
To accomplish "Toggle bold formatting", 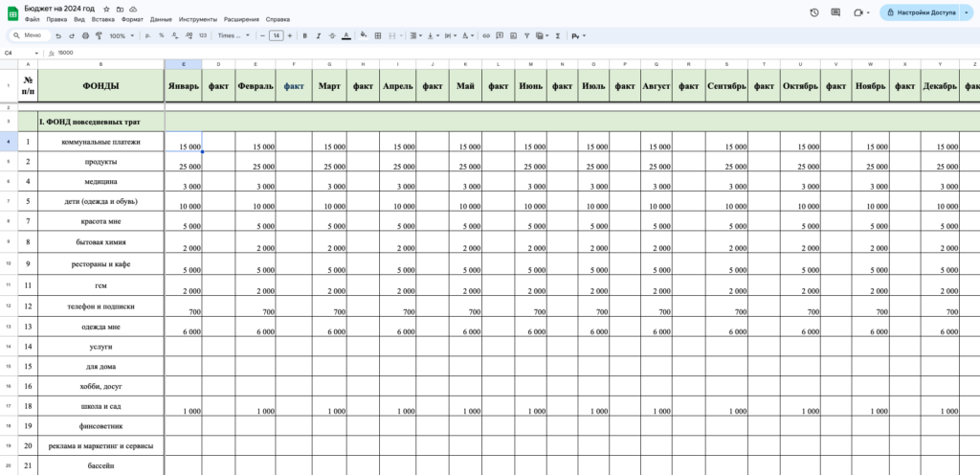I will click(304, 35).
